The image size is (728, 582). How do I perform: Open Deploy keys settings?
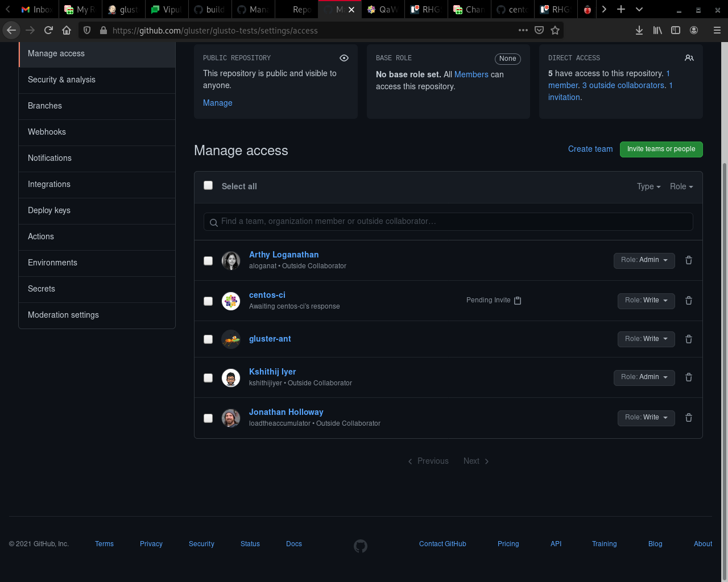97,211
